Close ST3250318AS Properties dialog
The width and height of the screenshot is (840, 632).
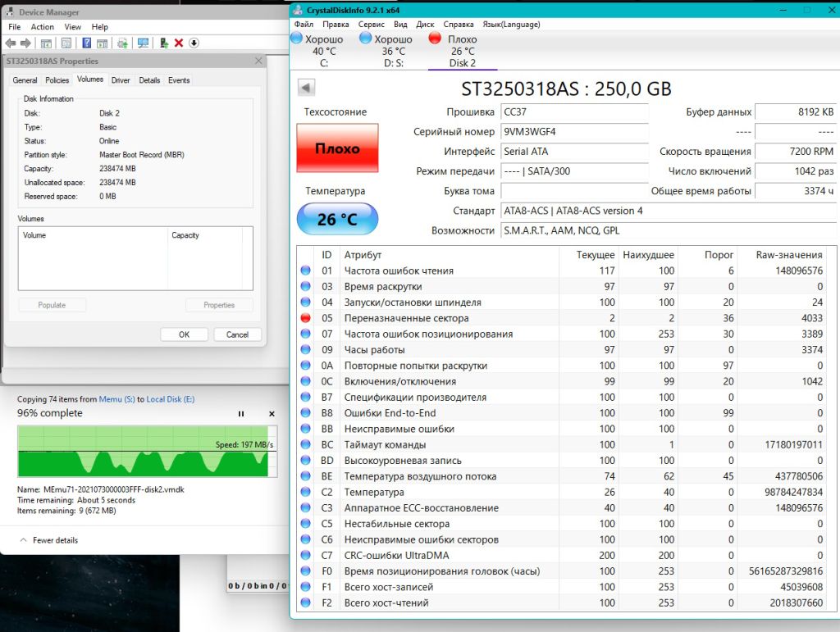coord(258,61)
